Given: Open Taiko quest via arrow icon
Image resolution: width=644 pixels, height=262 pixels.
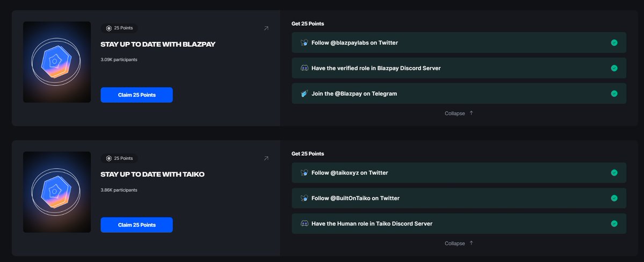Looking at the screenshot, I should (x=266, y=158).
